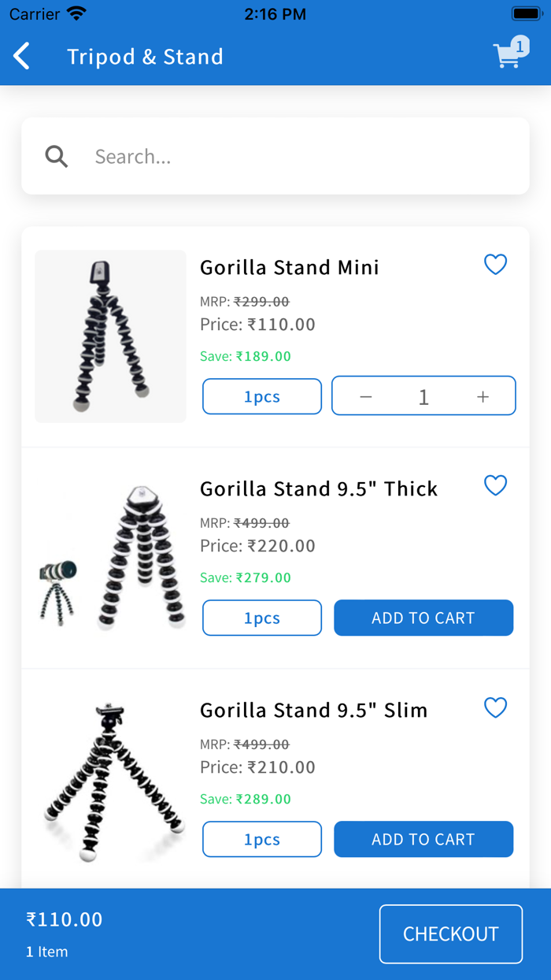The image size is (551, 980).
Task: Open the shopping cart icon
Action: click(x=508, y=55)
